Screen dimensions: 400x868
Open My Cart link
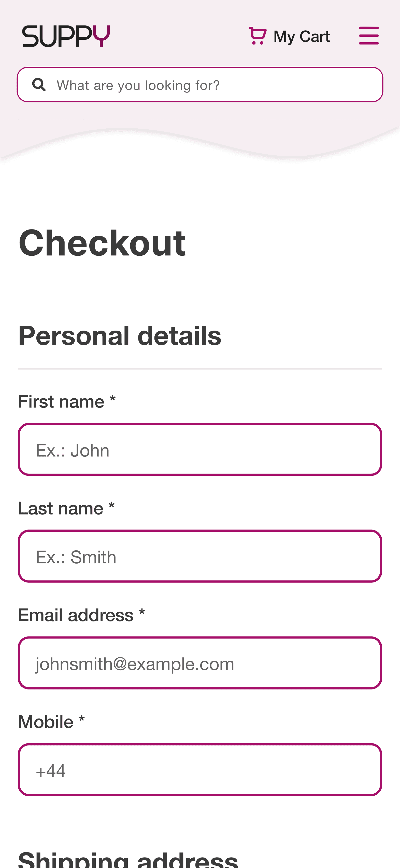tap(289, 36)
